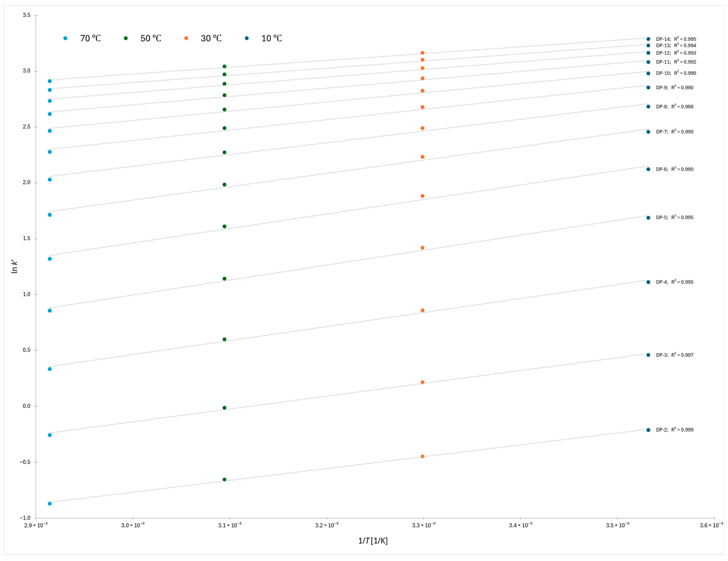Click the topmost orange 30 °C data point
728x561 pixels.
(x=422, y=53)
